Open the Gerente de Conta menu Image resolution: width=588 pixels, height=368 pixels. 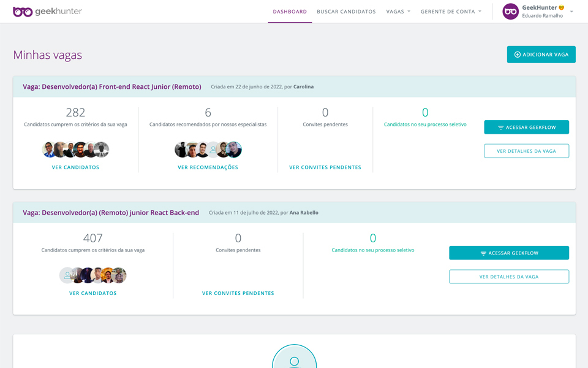coord(451,12)
